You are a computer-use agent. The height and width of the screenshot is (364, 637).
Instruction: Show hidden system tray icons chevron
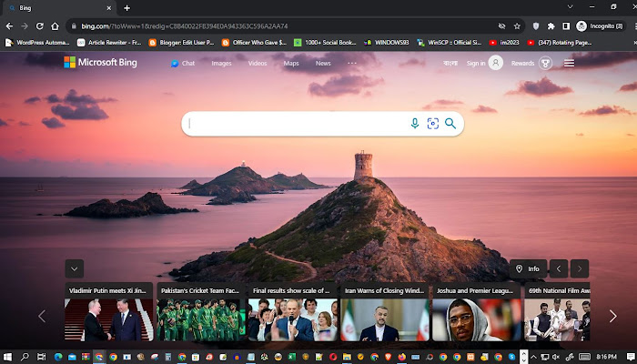[533, 357]
